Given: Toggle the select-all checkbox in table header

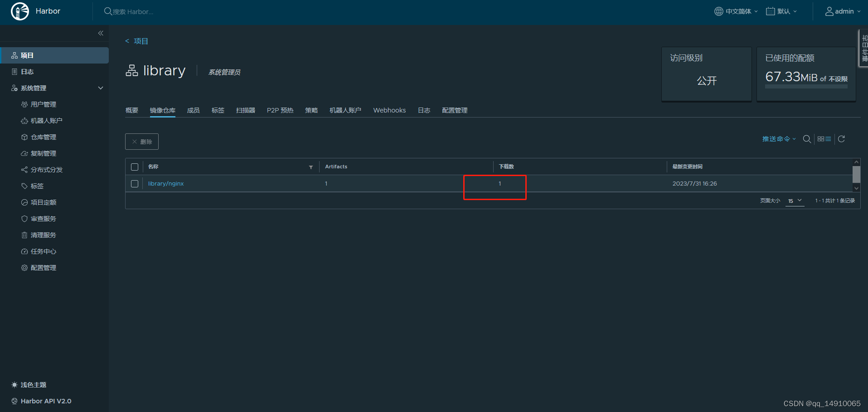Looking at the screenshot, I should click(x=135, y=167).
